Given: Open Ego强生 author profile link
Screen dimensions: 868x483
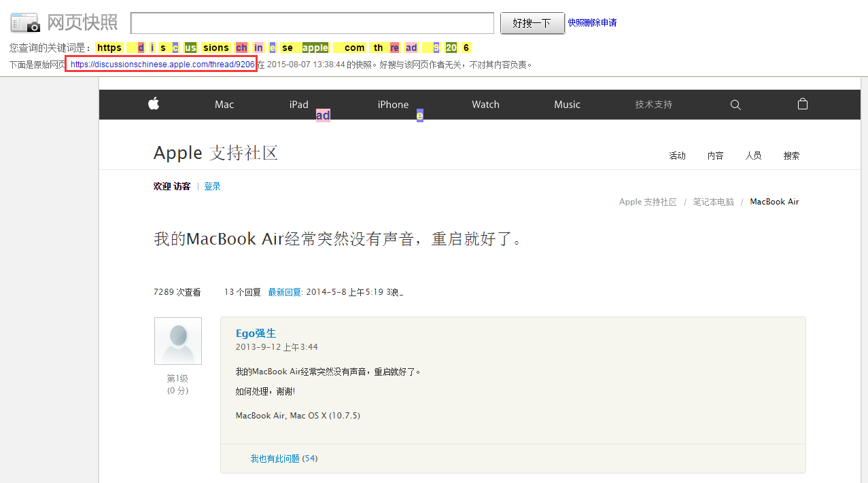Looking at the screenshot, I should coord(256,333).
